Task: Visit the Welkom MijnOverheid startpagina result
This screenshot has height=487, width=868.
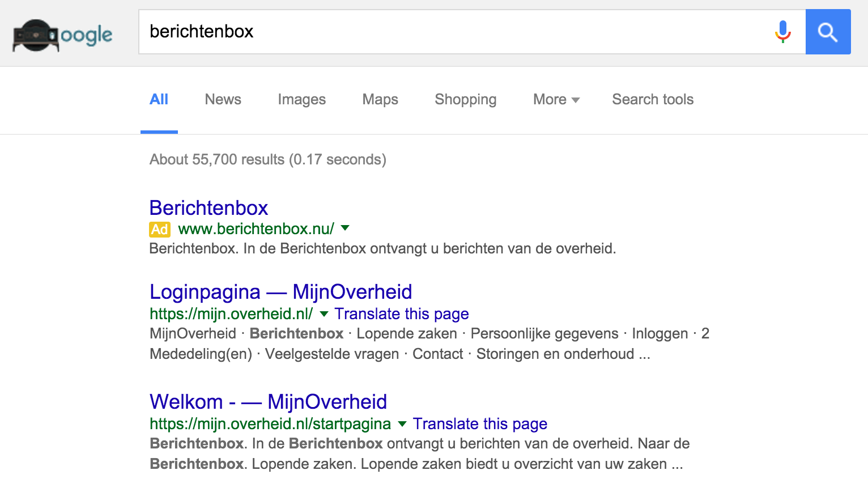Action: coord(267,401)
